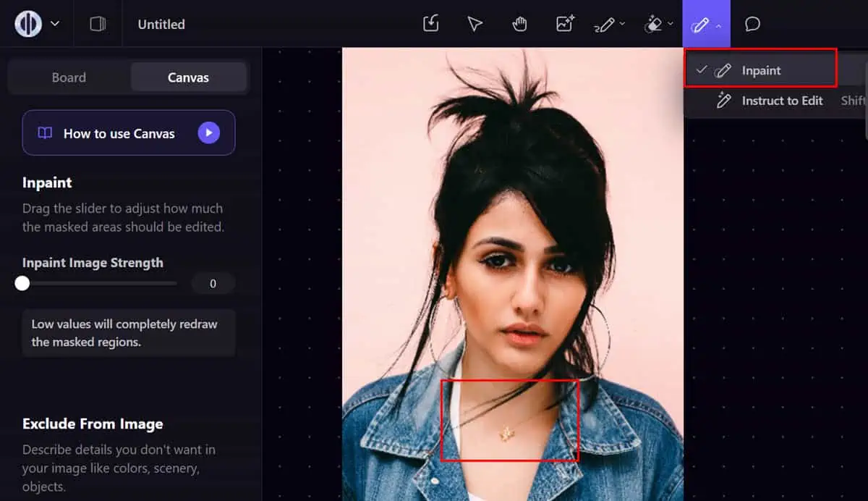Image resolution: width=868 pixels, height=501 pixels.
Task: Click the strength value field showing 0
Action: (x=213, y=284)
